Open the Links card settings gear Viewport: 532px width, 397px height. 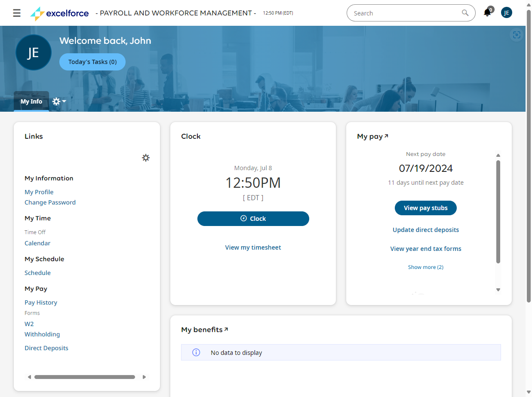[x=146, y=158]
